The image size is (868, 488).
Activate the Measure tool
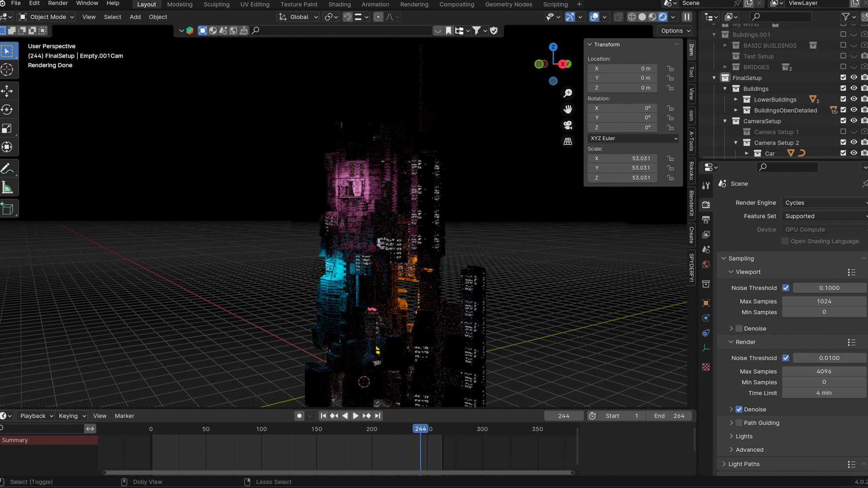tap(8, 188)
